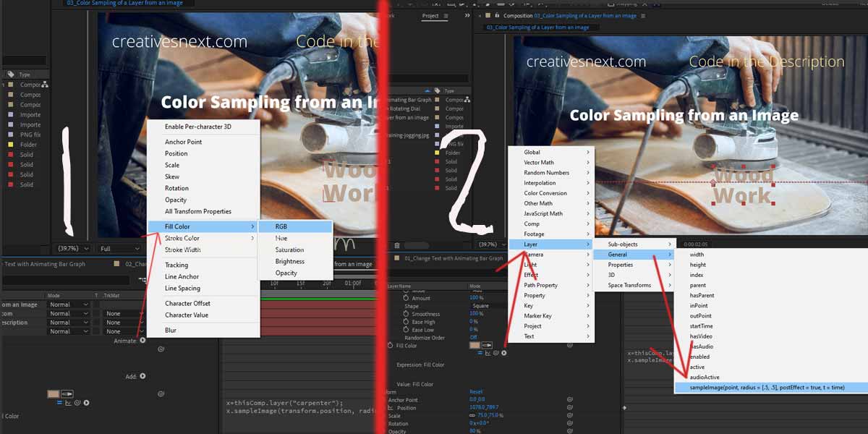Click the Fill Color eyedropper in right timeline
Viewport: 868px width, 434px height.
pos(487,346)
